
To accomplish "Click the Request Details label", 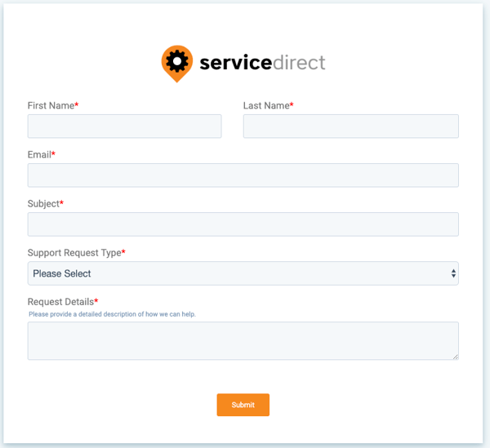I will click(x=60, y=302).
